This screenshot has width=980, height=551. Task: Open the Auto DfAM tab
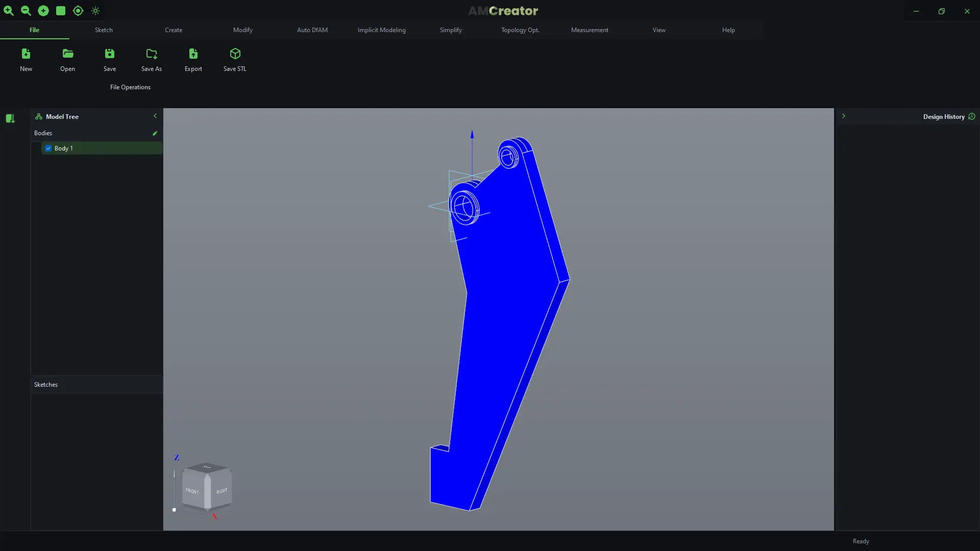[x=312, y=30]
